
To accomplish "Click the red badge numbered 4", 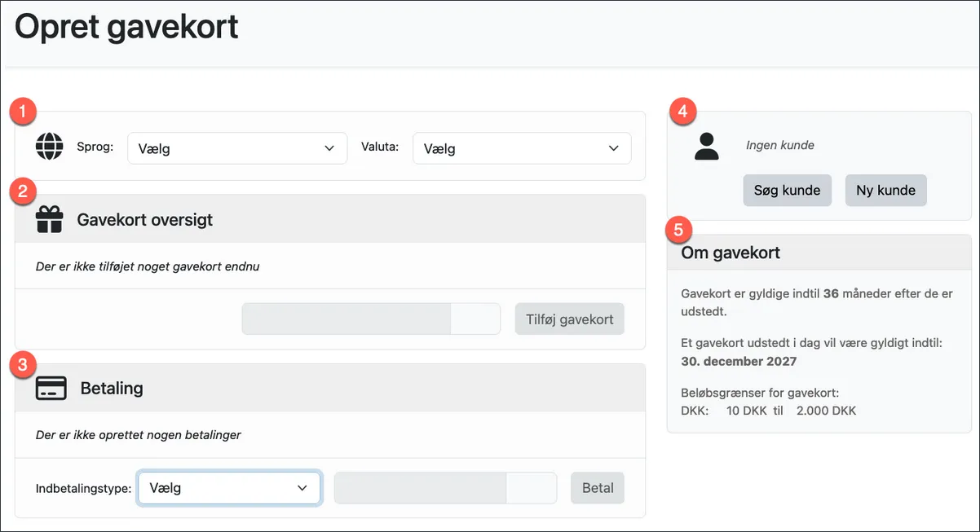I will click(682, 111).
